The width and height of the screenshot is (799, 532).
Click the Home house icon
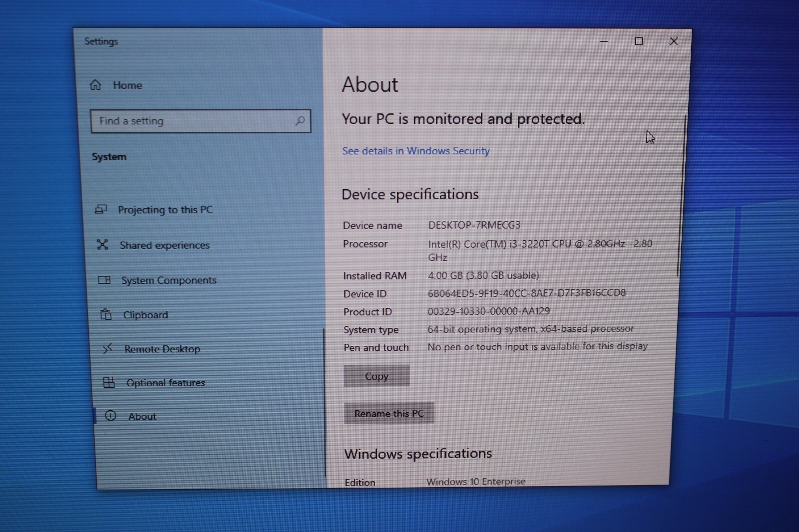point(95,85)
